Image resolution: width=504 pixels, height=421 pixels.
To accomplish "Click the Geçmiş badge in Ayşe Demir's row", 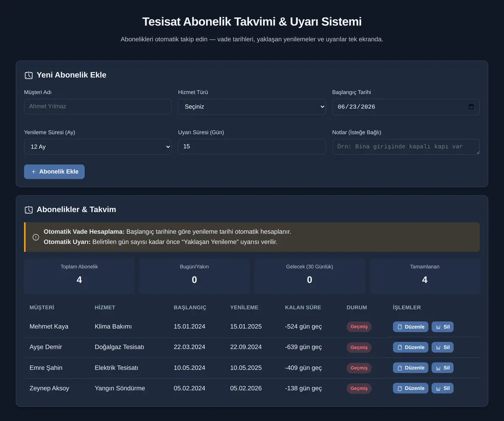I will point(359,347).
